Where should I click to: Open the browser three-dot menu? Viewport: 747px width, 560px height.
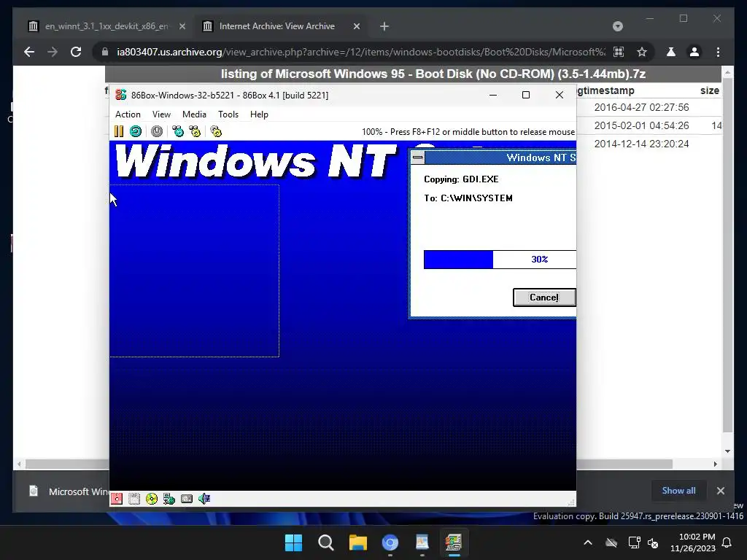point(718,52)
